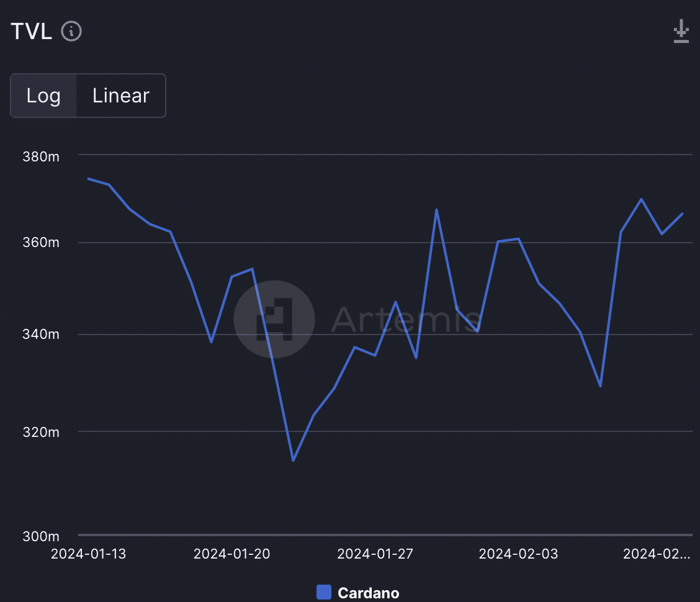Viewport: 700px width, 602px height.
Task: Switch chart scale to Linear
Action: pyautogui.click(x=121, y=96)
